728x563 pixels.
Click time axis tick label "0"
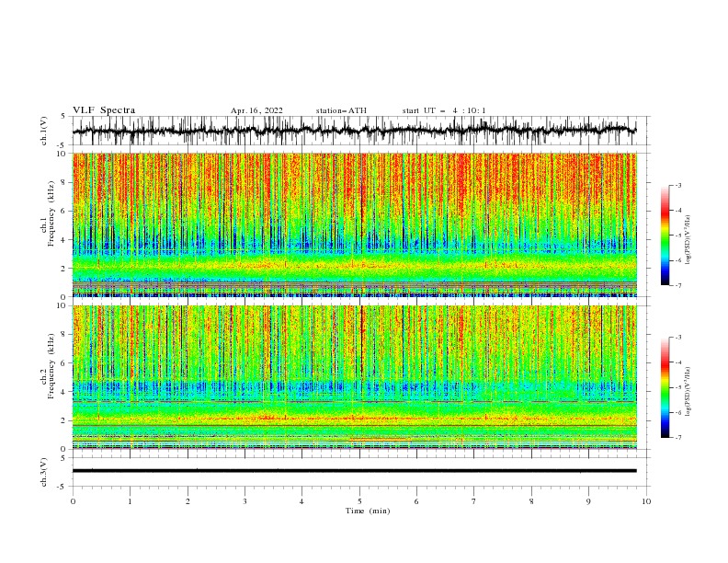(73, 501)
